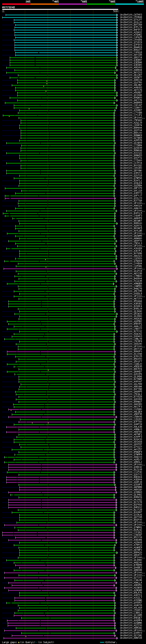Select hit label UniRef100_Q01L00
The image size is (146, 644).
click(x=131, y=22)
